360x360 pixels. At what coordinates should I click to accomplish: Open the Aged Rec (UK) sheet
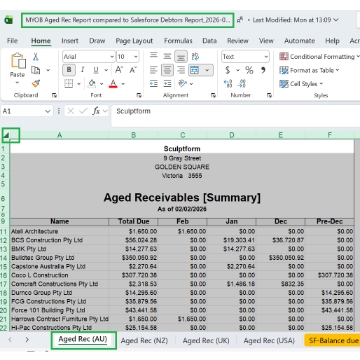pyautogui.click(x=206, y=340)
